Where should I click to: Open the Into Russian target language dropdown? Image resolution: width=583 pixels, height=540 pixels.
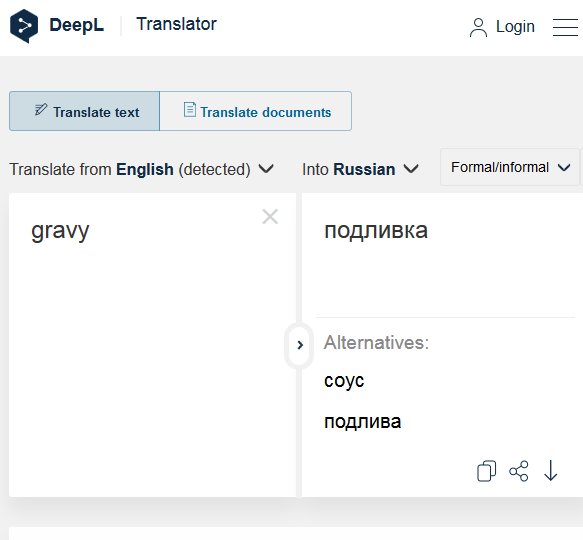[360, 170]
